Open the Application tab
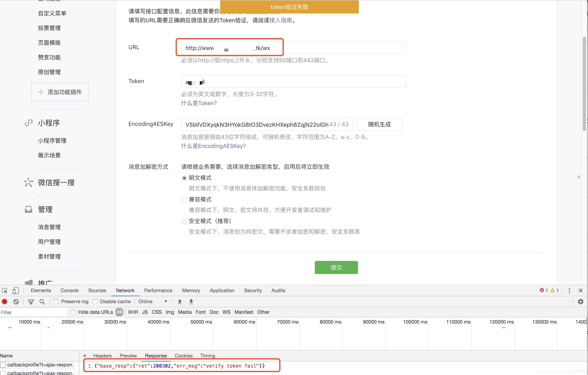The image size is (588, 375). pyautogui.click(x=222, y=290)
